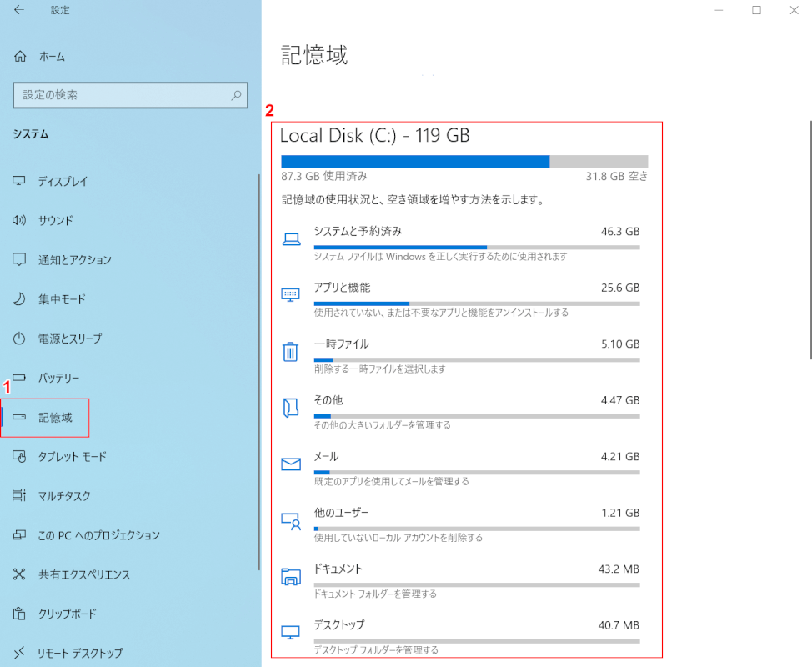Image resolution: width=812 pixels, height=667 pixels.
Task: Open ディスプレイ settings page
Action: click(63, 182)
